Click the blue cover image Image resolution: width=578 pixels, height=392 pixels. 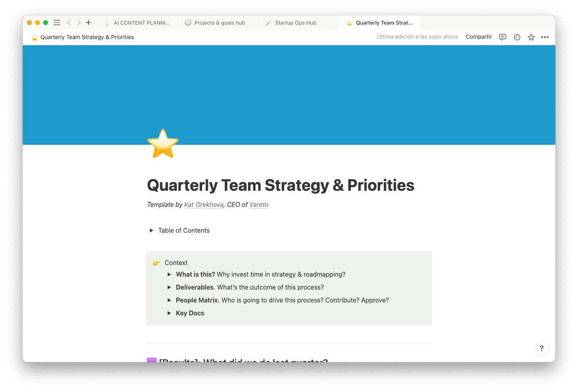(x=323, y=89)
